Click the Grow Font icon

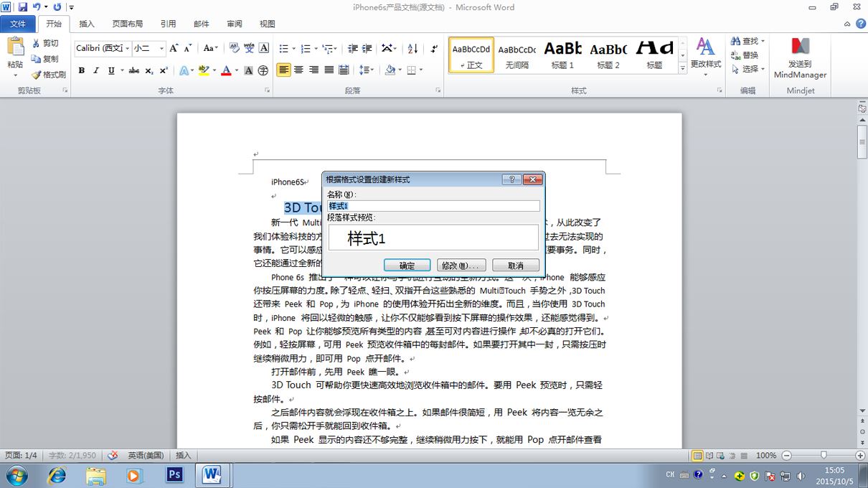point(174,48)
